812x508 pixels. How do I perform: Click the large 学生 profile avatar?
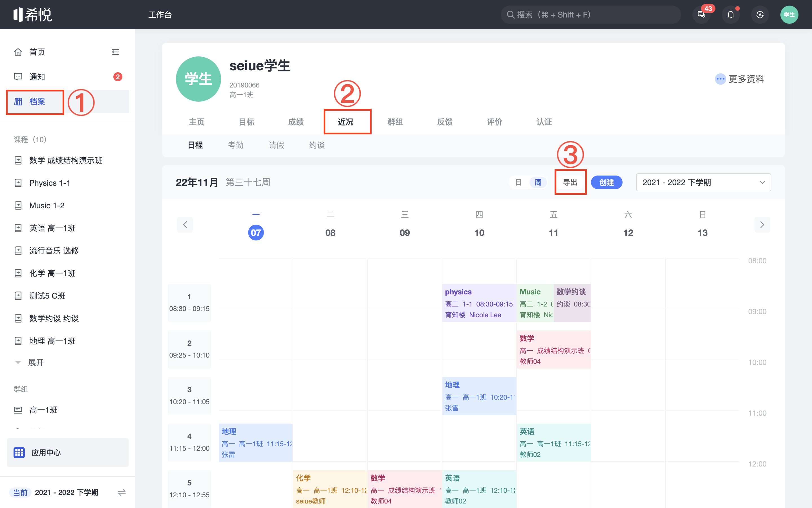[x=198, y=79]
